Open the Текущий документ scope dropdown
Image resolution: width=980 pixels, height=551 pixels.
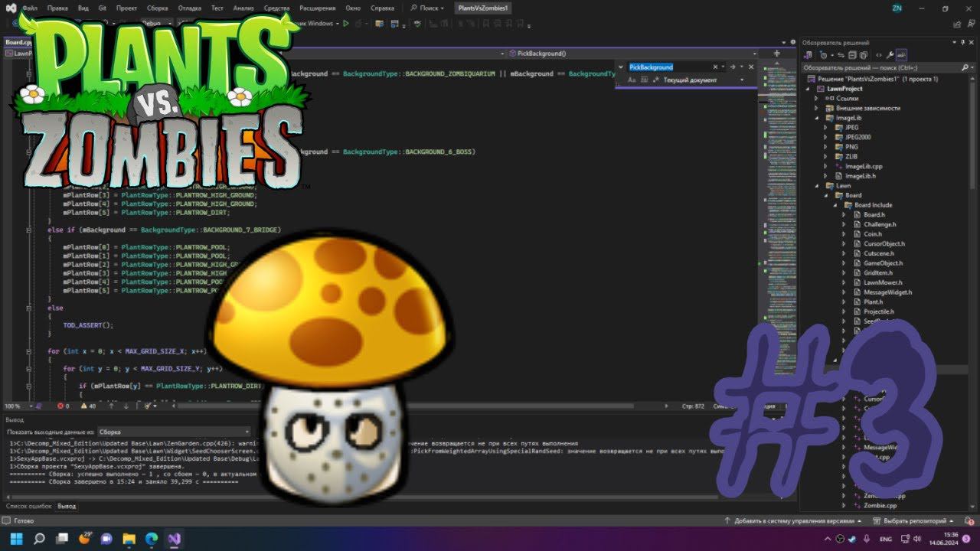point(704,80)
